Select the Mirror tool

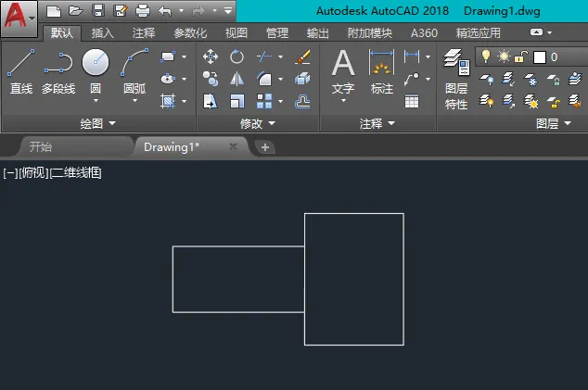(x=236, y=79)
